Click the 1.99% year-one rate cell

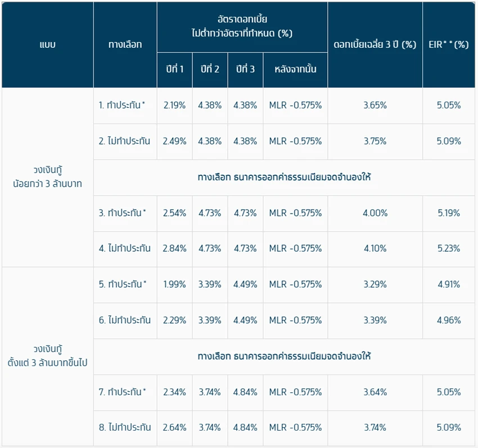(x=174, y=284)
